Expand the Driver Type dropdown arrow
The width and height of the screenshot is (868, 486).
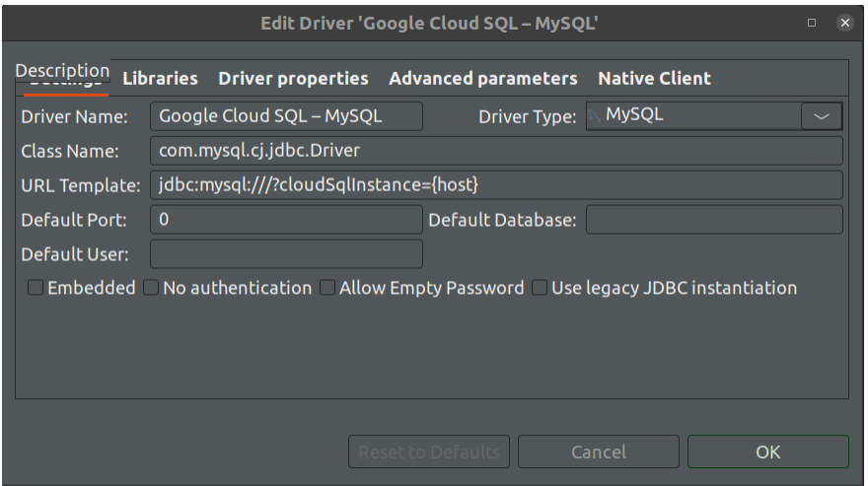point(822,116)
